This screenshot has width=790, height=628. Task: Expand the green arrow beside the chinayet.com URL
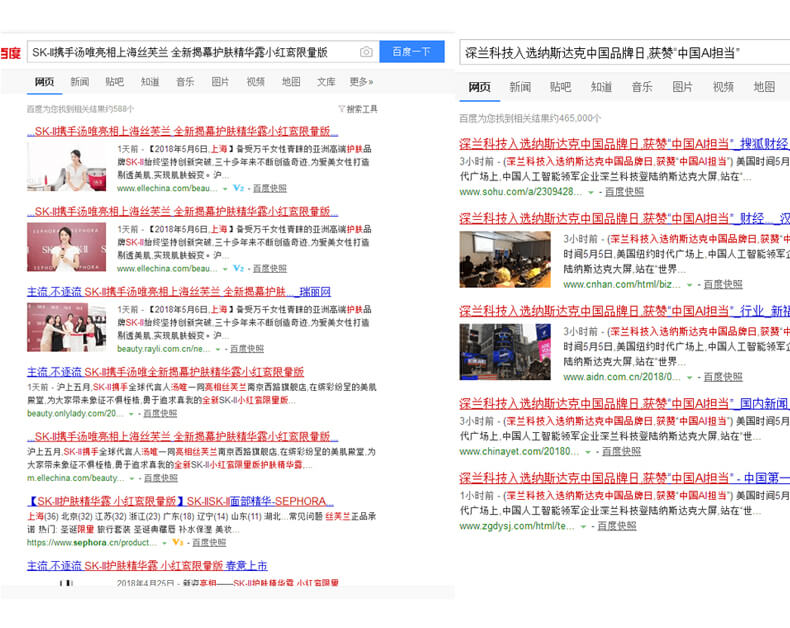tap(591, 451)
